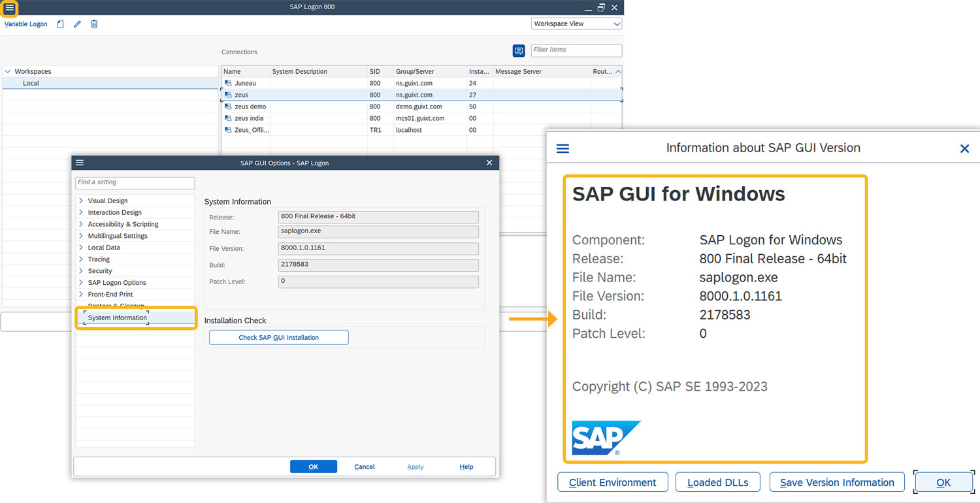This screenshot has height=503, width=980.
Task: Click the Edit pencil icon in toolbar
Action: (x=77, y=24)
